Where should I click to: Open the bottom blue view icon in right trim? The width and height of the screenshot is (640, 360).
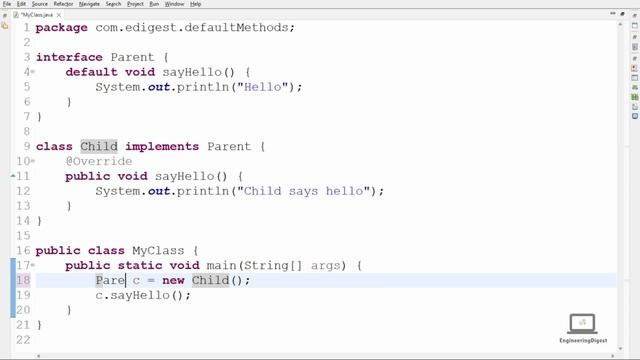pyautogui.click(x=635, y=116)
